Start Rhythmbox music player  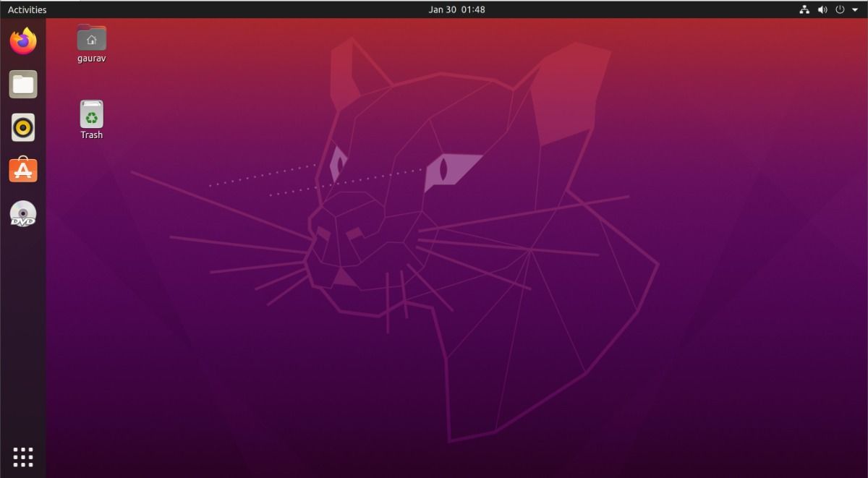tap(22, 127)
